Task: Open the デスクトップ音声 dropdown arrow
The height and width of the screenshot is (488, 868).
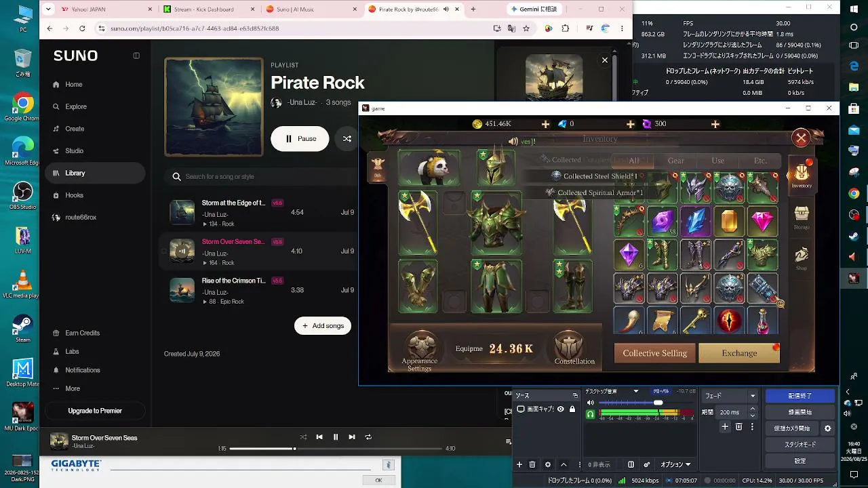Action: point(635,391)
